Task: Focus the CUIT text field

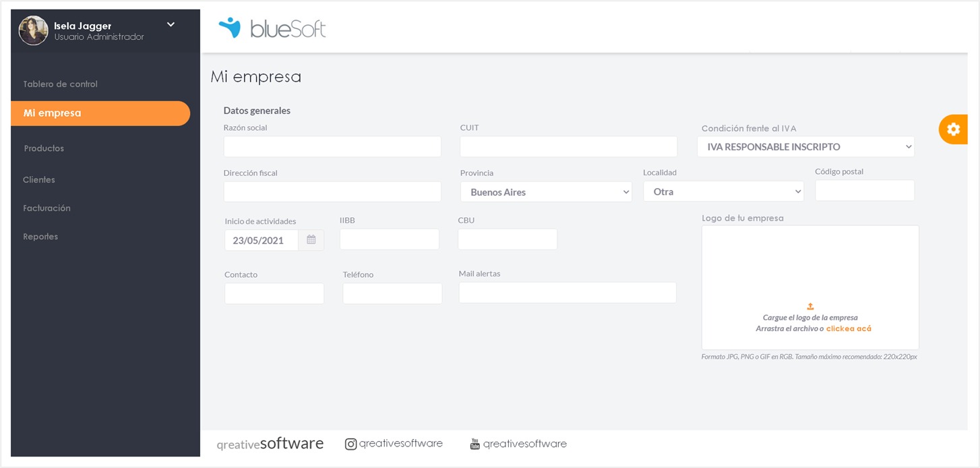Action: coord(568,147)
